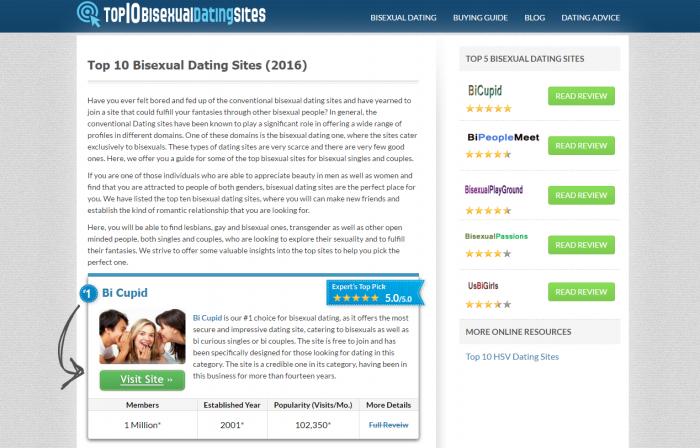
Task: Open the Buying Guide menu item
Action: coord(480,18)
